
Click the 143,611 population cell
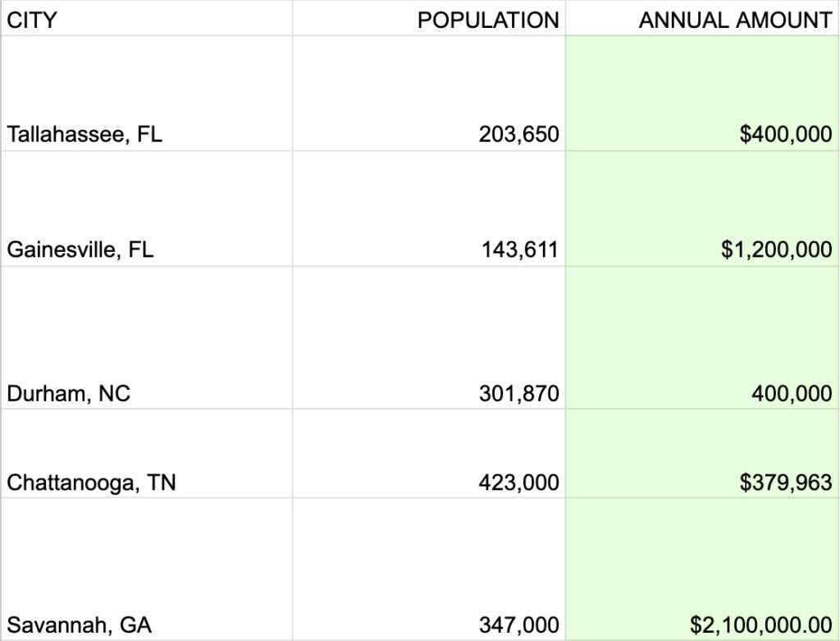tap(520, 250)
